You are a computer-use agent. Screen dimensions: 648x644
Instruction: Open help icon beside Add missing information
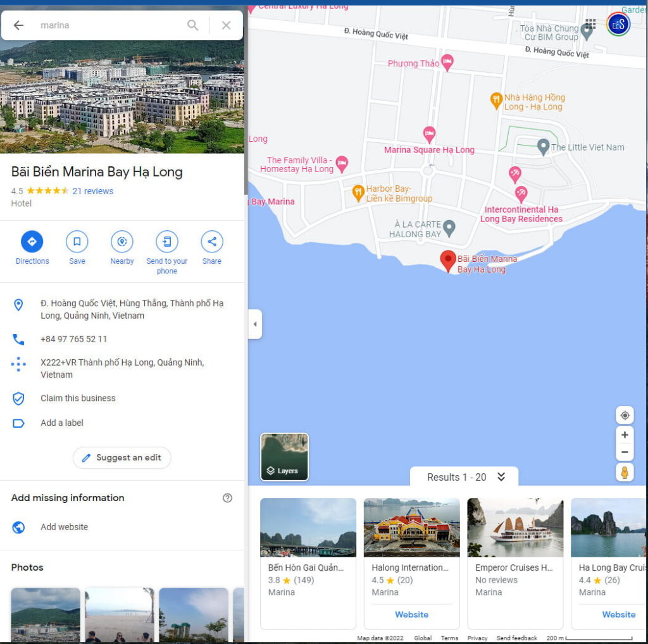[x=227, y=498]
